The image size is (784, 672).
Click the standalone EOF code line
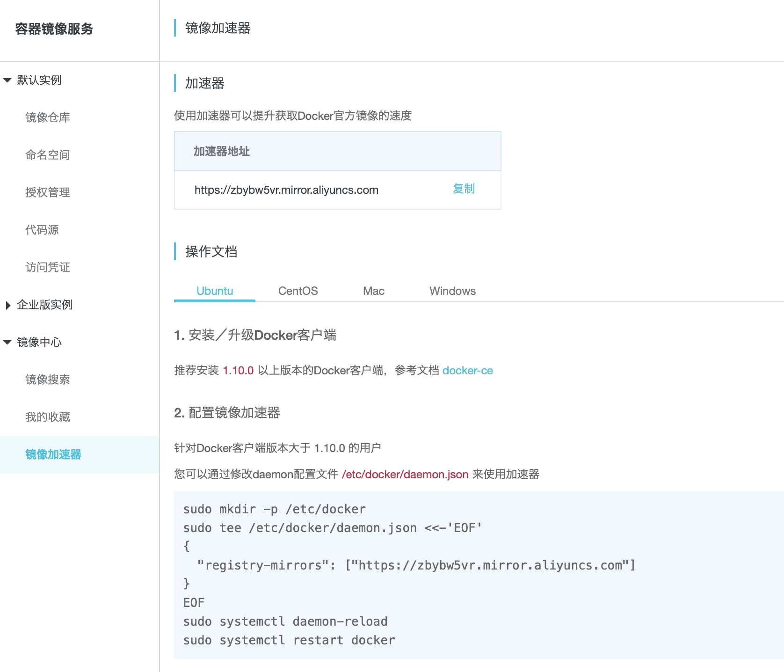[194, 603]
